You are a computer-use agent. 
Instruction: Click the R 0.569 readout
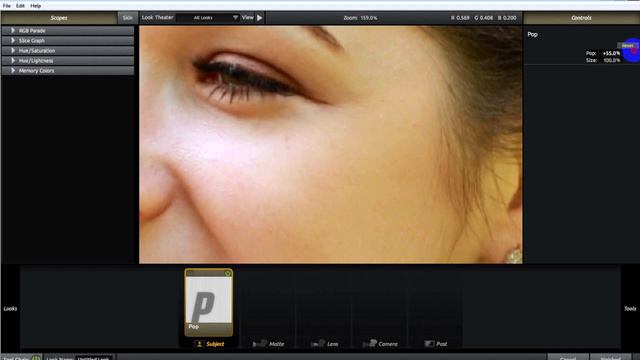tap(460, 18)
